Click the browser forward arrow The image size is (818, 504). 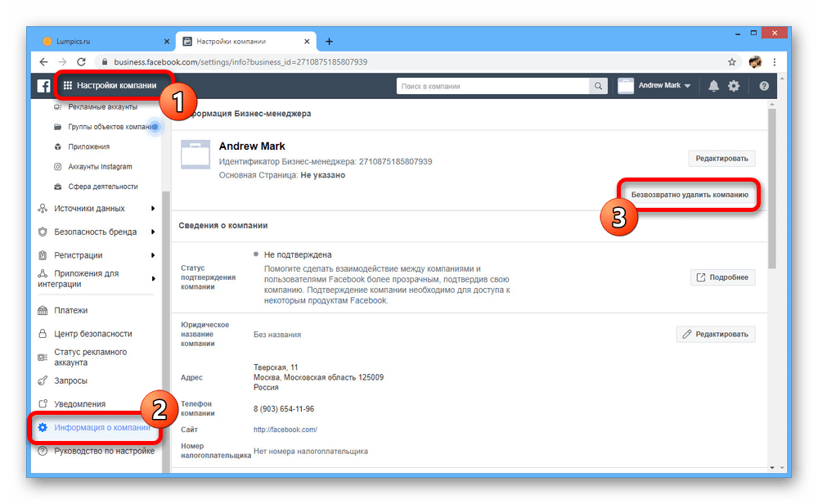coord(62,62)
